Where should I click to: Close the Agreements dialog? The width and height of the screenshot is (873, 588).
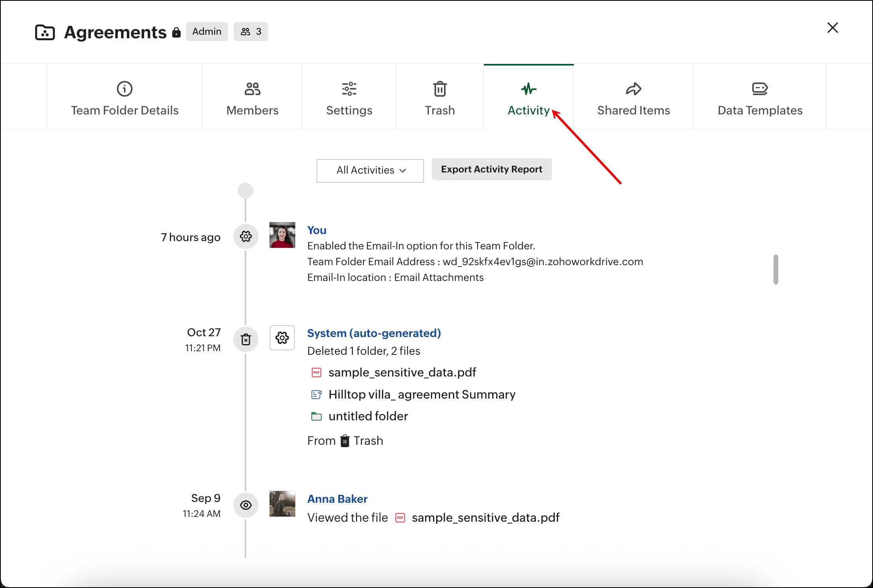point(832,28)
